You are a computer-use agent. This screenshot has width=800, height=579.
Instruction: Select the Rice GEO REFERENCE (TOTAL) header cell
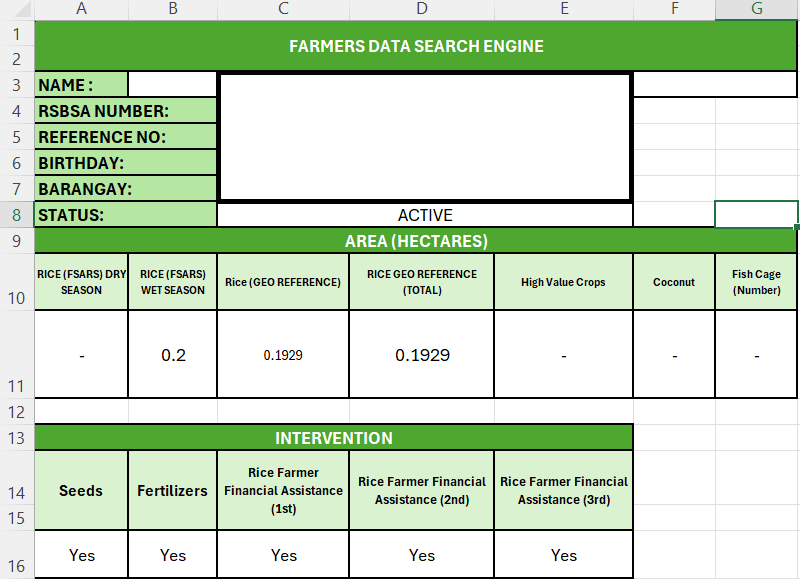pyautogui.click(x=422, y=282)
